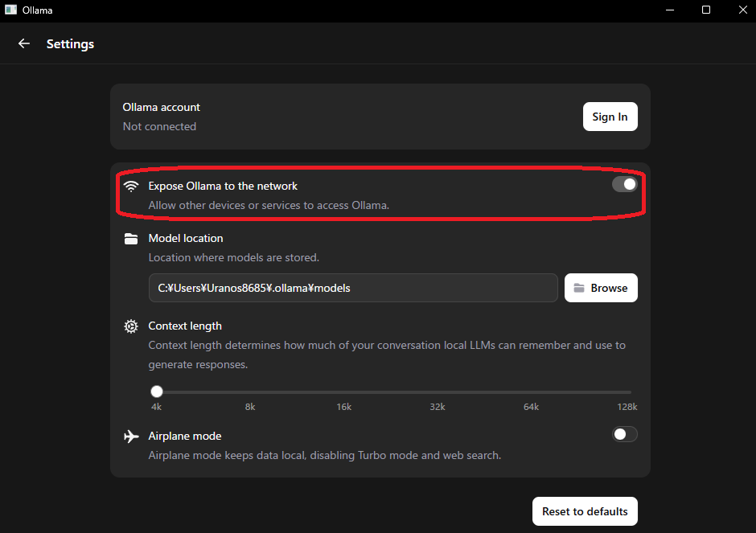
Task: Sign in to Ollama account
Action: point(610,117)
